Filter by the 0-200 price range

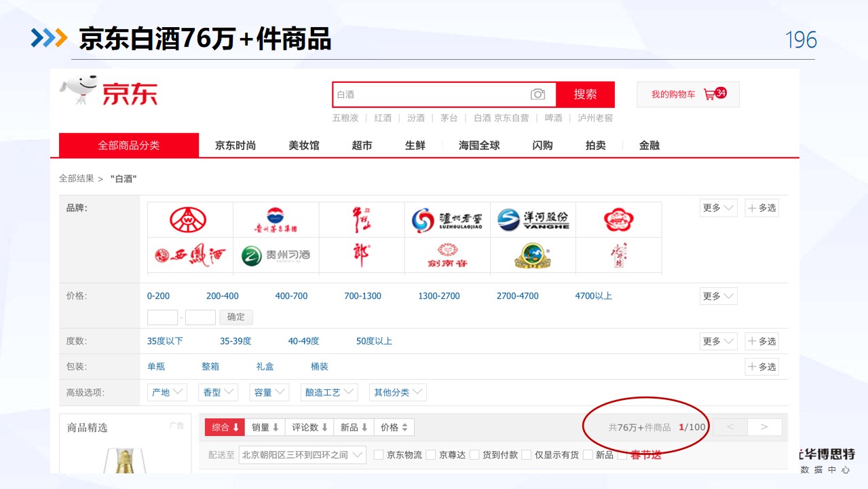(159, 296)
